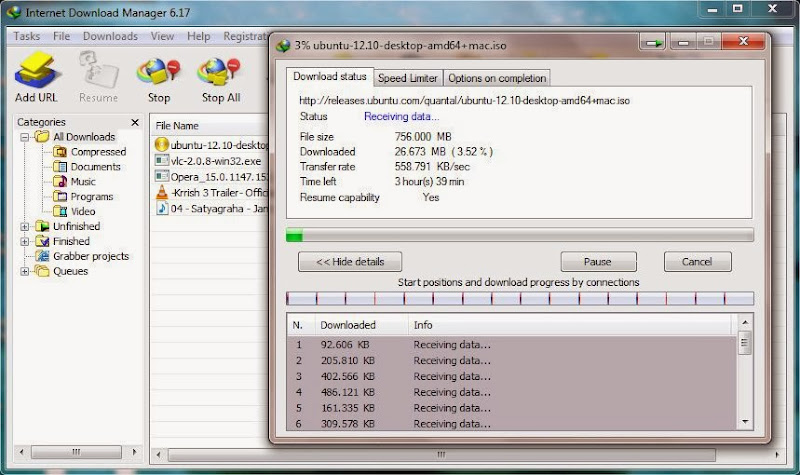Viewport: 800px width, 475px height.
Task: Click the Opera installer file icon
Action: click(162, 177)
